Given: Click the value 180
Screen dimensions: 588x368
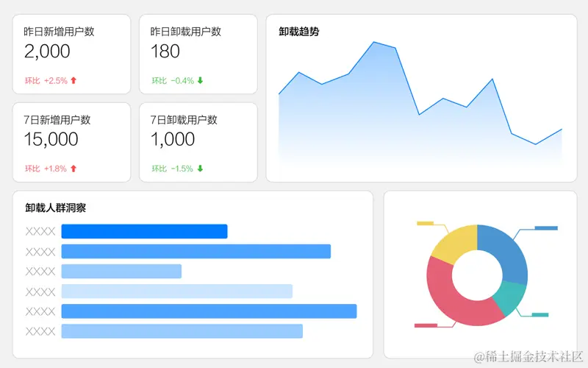Looking at the screenshot, I should click(165, 52).
